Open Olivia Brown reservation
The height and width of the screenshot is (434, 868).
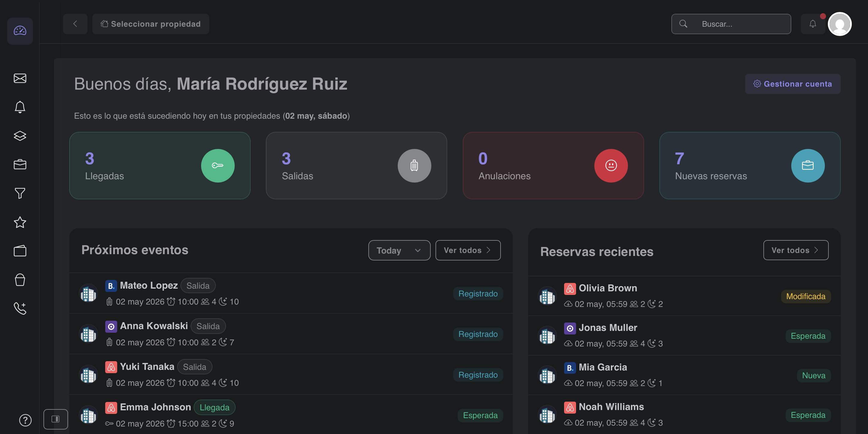[684, 296]
